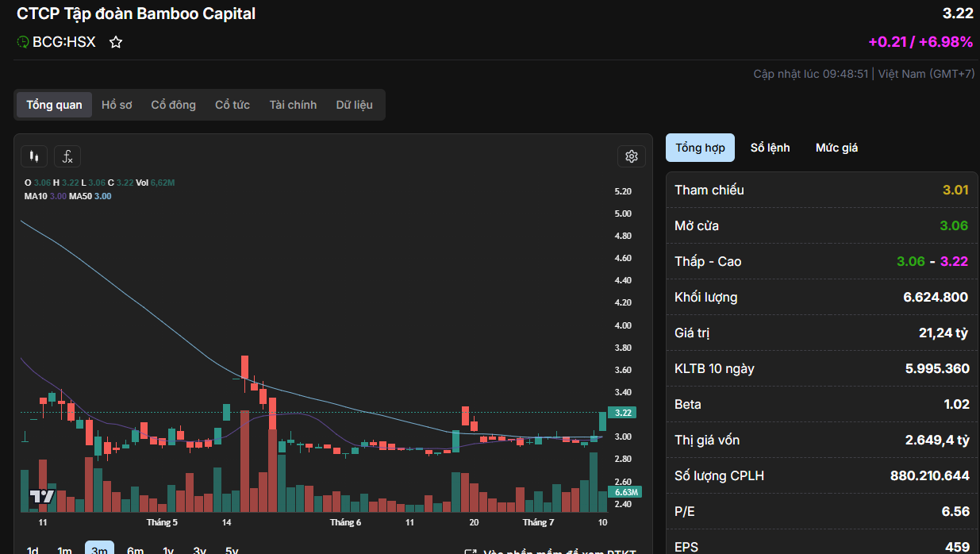
Task: Open the fx indicators menu
Action: pos(67,156)
